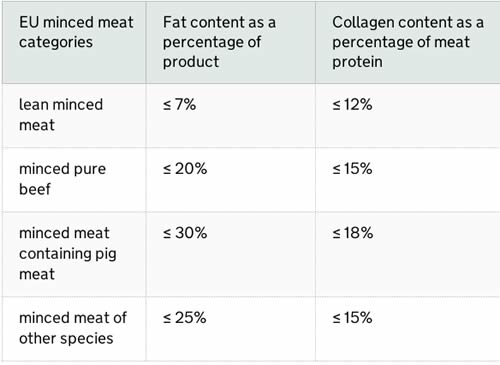Select the '≤ 30%' fat content cell

(185, 233)
